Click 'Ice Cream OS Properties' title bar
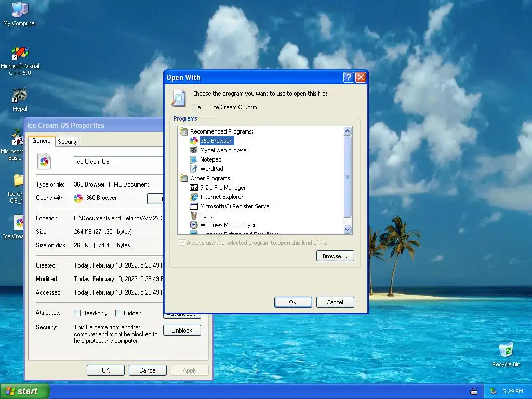The height and width of the screenshot is (399, 532). pyautogui.click(x=95, y=125)
